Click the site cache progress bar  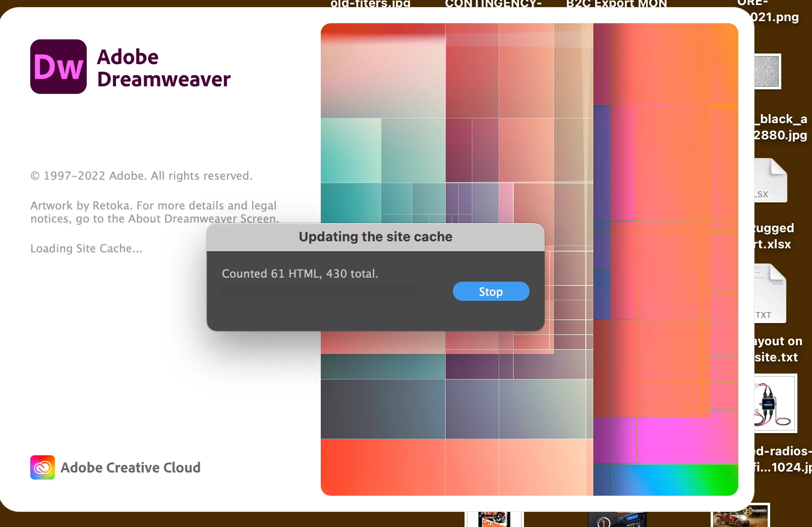pyautogui.click(x=318, y=291)
